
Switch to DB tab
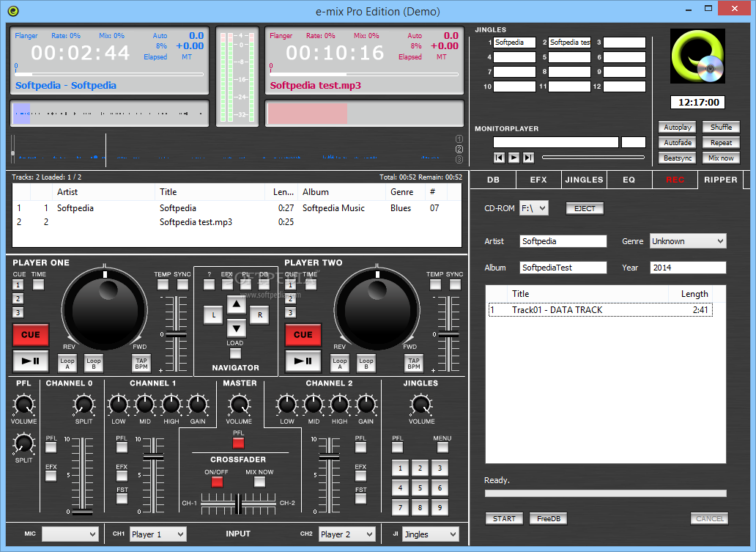pyautogui.click(x=493, y=180)
